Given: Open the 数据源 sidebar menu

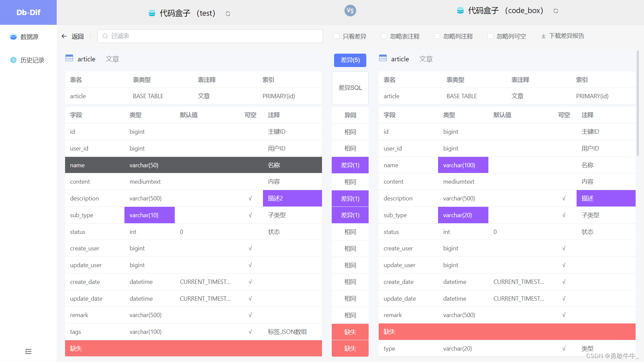Looking at the screenshot, I should point(29,37).
